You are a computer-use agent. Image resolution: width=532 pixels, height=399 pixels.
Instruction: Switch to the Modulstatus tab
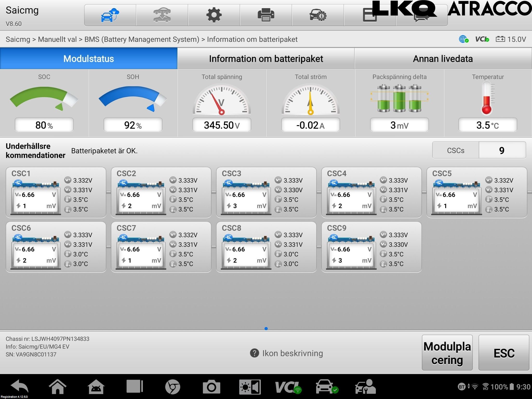(x=89, y=59)
